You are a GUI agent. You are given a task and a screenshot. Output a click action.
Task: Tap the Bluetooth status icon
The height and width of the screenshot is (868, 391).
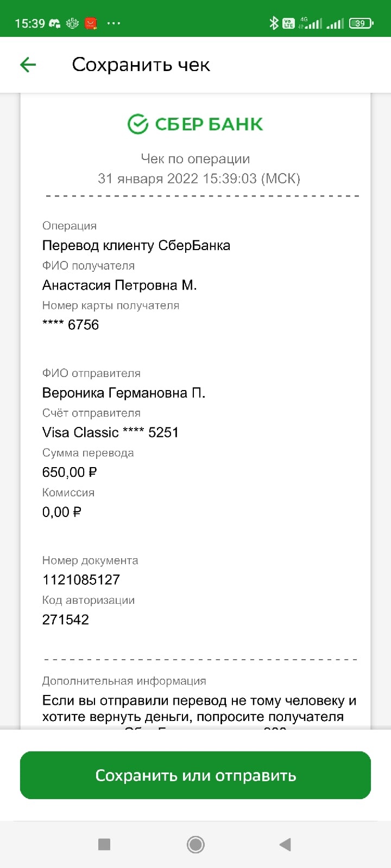pos(274,23)
